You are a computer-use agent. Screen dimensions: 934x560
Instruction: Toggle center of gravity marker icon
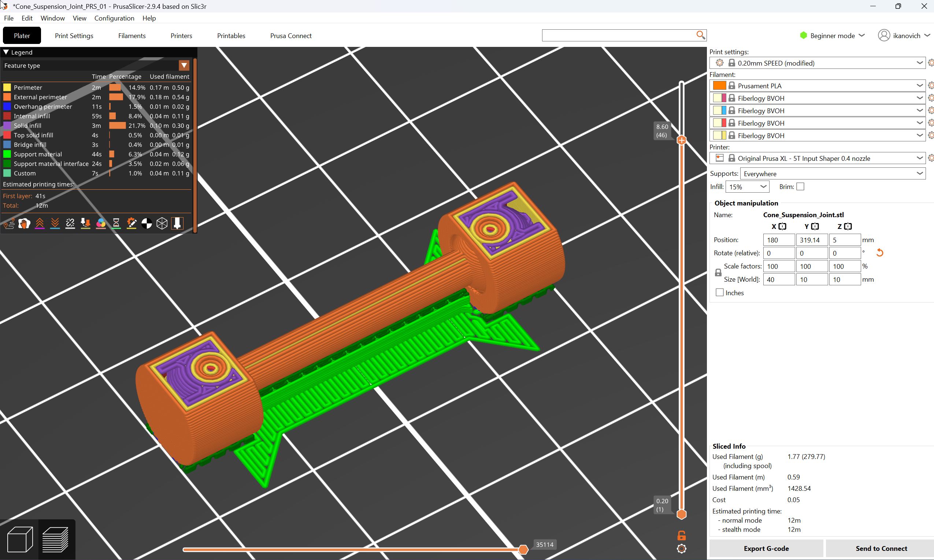point(147,224)
